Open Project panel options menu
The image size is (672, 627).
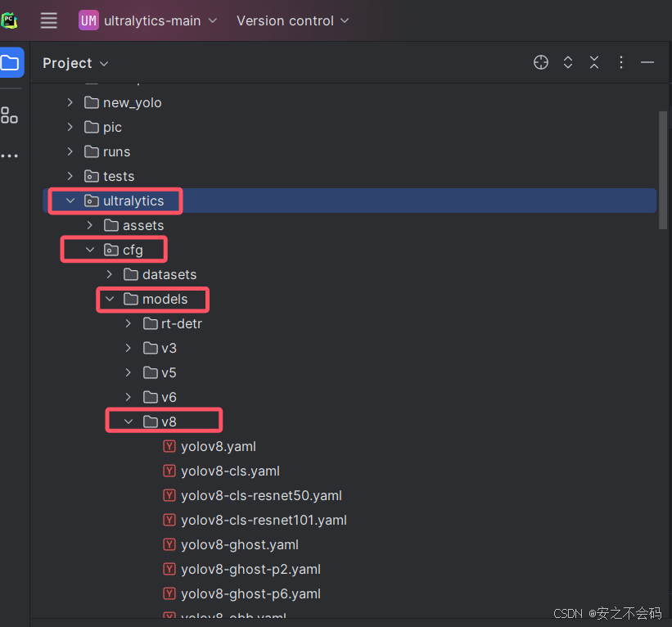621,62
